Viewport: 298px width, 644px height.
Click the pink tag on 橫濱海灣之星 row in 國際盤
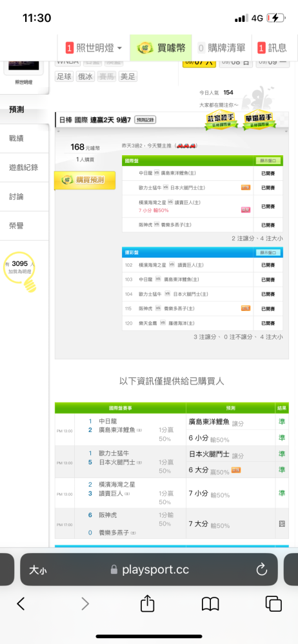246,210
